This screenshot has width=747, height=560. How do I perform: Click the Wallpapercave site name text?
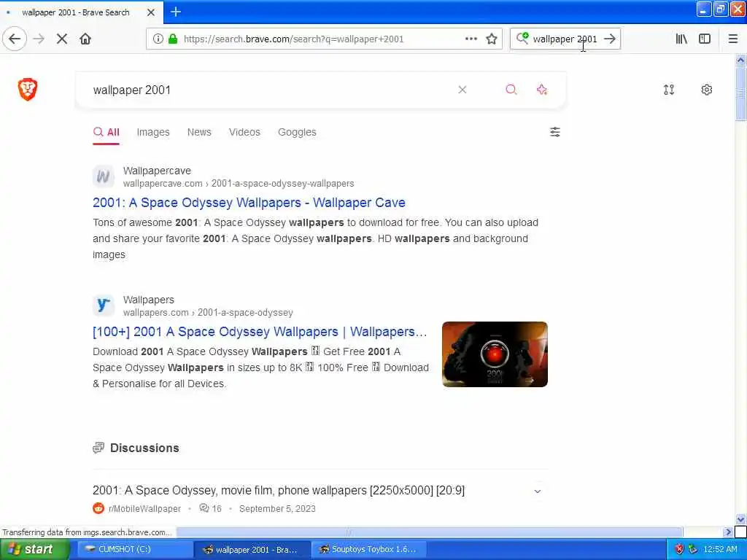pyautogui.click(x=157, y=171)
